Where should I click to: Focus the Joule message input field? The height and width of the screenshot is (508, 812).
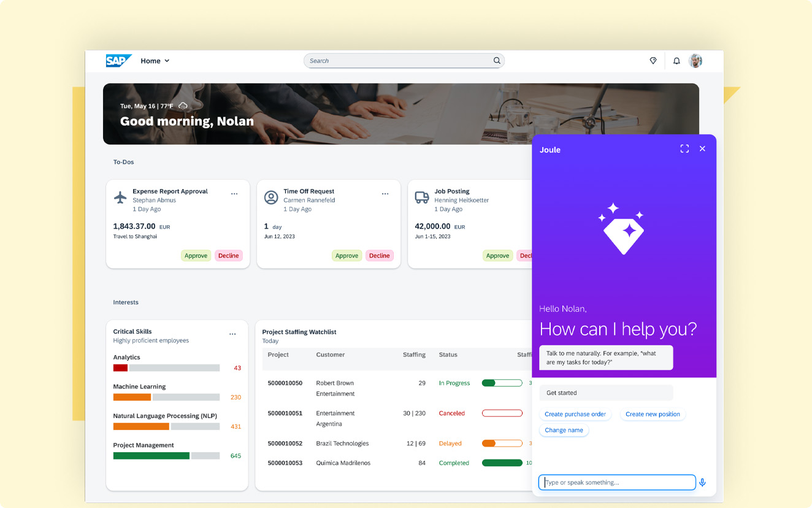[617, 482]
